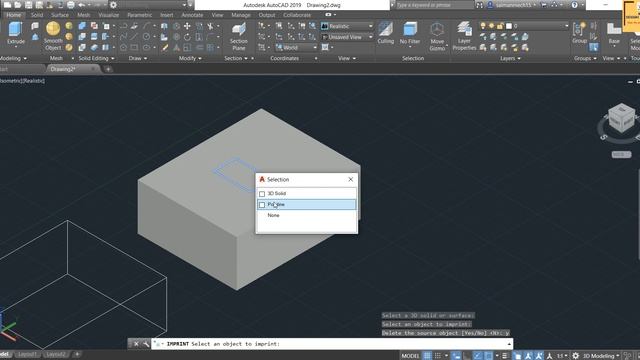This screenshot has width=640, height=360.
Task: Click the Line tool in Draw panel
Action: [134, 37]
